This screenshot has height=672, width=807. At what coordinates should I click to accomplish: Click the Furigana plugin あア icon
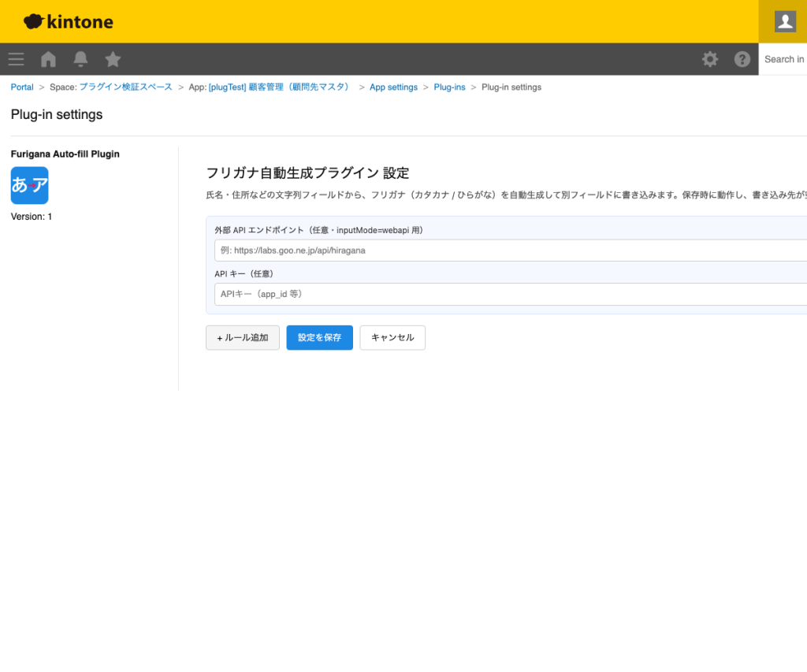click(x=29, y=185)
